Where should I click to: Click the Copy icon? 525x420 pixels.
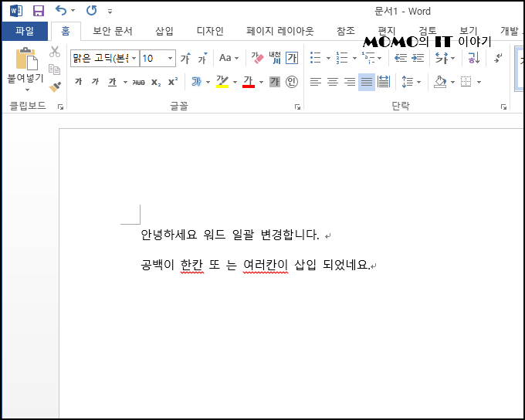[x=55, y=69]
